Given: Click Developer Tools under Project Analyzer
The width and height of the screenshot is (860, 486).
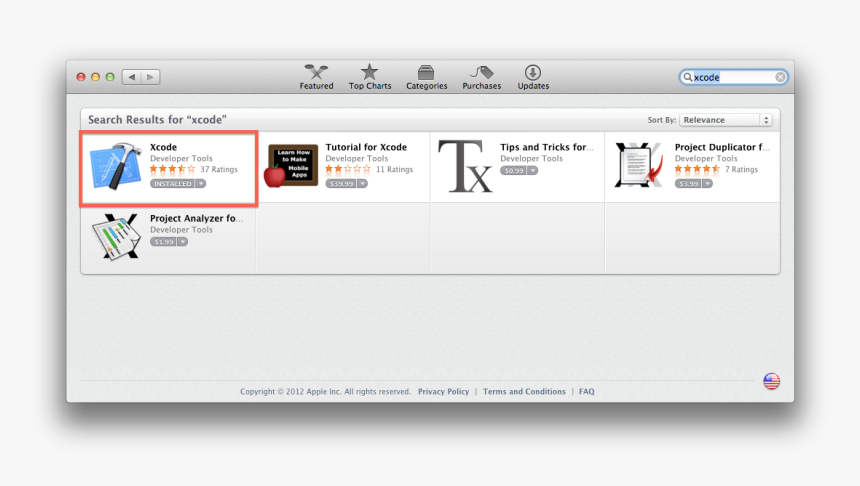Looking at the screenshot, I should [181, 230].
